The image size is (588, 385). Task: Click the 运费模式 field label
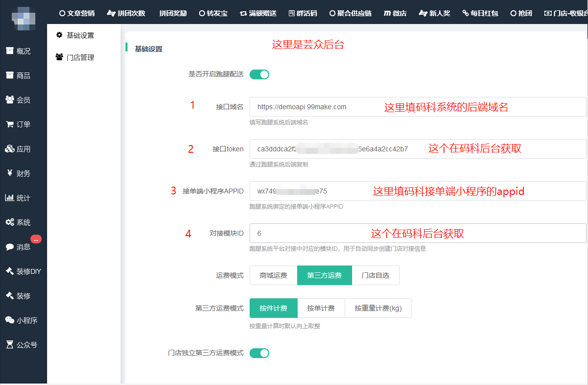tap(230, 275)
